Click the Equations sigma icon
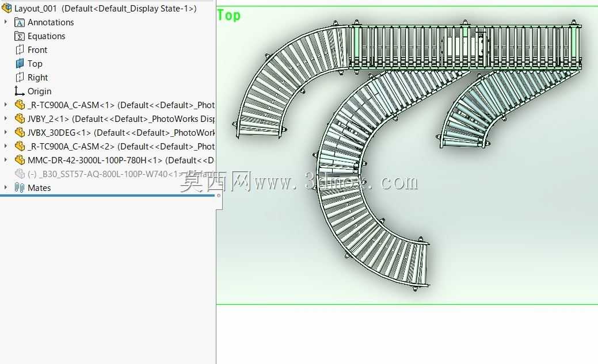The width and height of the screenshot is (598, 364). pos(20,36)
